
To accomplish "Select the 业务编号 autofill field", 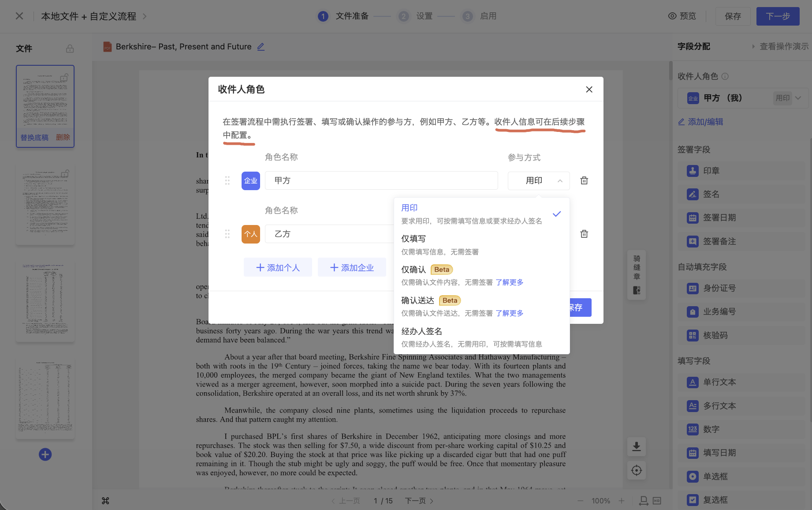I will [741, 311].
